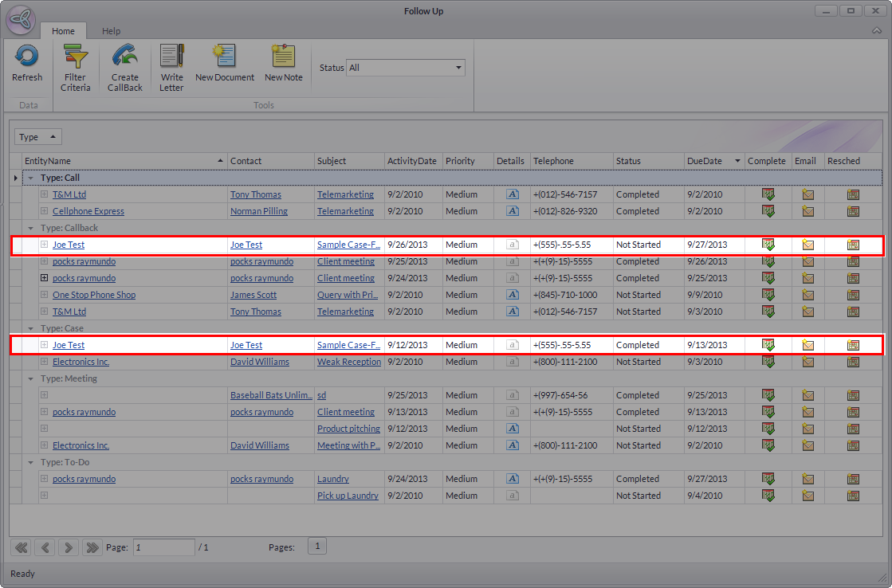The image size is (892, 588).
Task: Create a New Note from the ribbon
Action: 283,57
